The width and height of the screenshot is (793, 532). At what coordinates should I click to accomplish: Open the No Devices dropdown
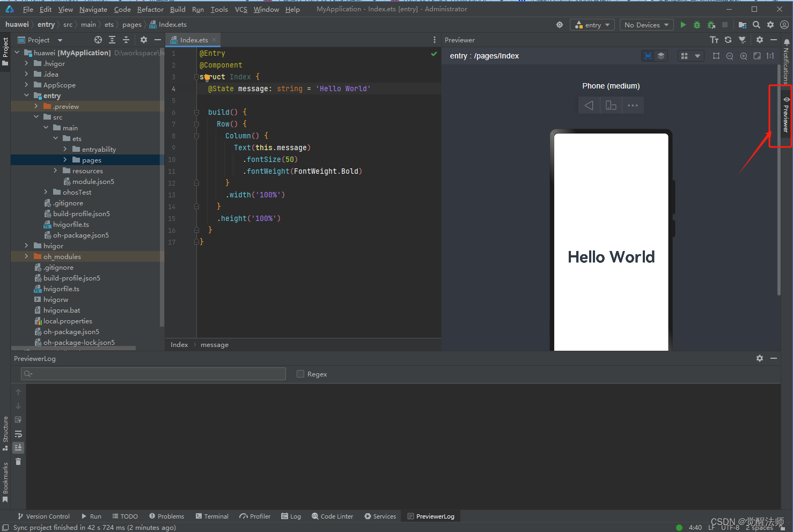coord(647,25)
